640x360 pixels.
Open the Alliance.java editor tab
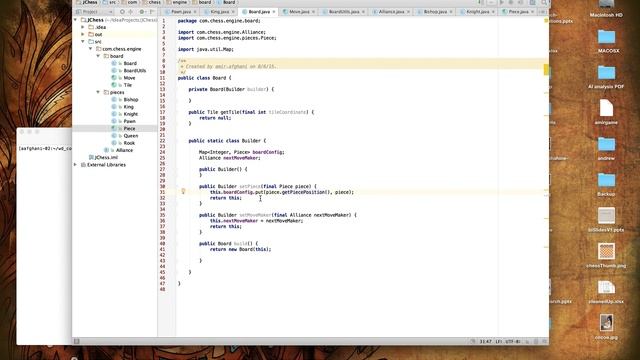pyautogui.click(x=391, y=12)
